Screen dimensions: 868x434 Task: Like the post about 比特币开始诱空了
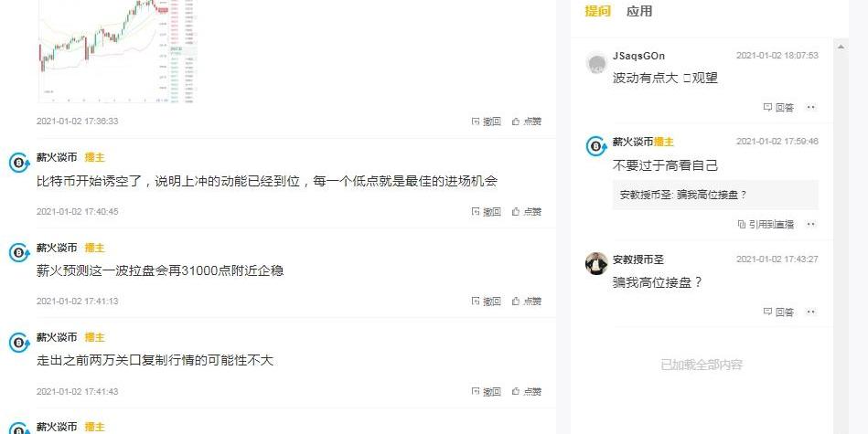click(526, 212)
